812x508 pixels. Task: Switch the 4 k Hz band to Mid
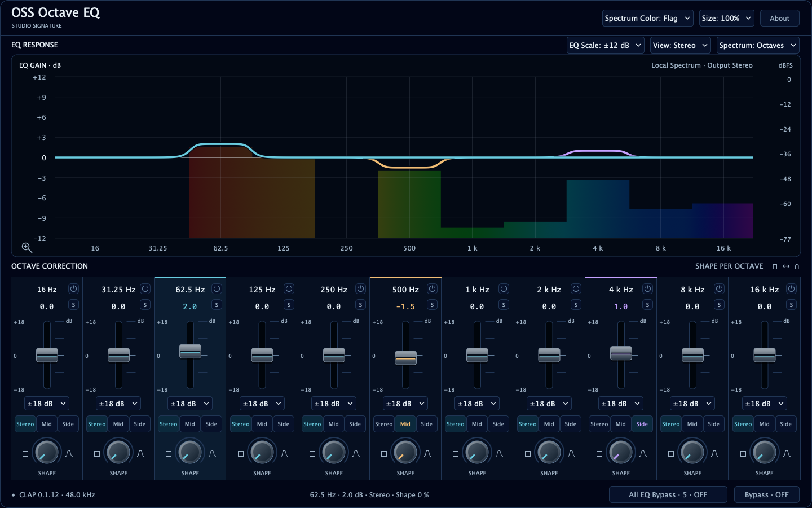(621, 424)
